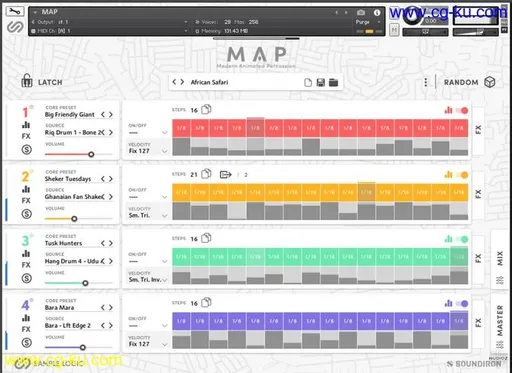Open track 3 mixer bars icon
512x373 pixels.
26,254
